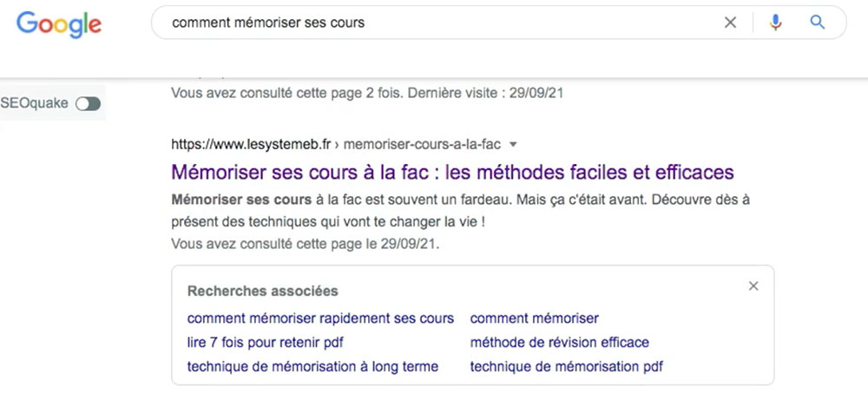Select technique de mémorisation à long terme
Screen dimensions: 868x407
pos(312,366)
